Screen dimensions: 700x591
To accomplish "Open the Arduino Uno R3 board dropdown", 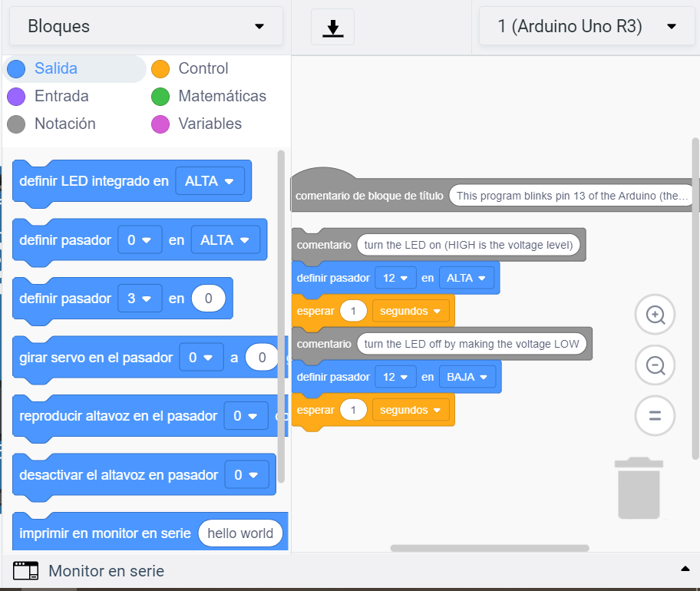I will pyautogui.click(x=586, y=26).
